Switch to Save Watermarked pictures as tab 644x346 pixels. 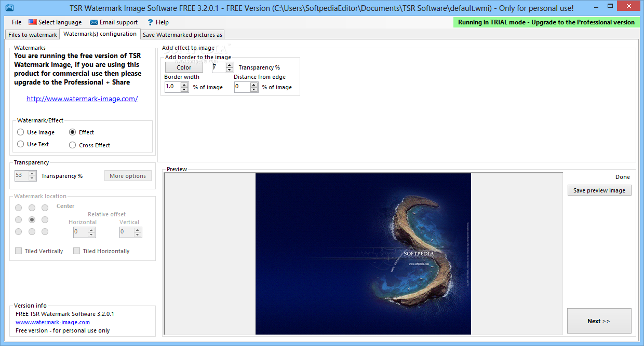[x=182, y=35]
